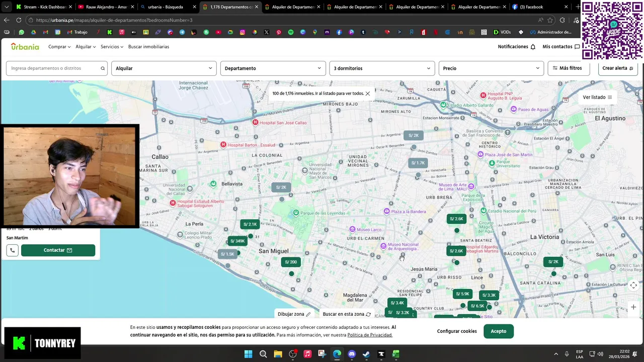
Task: Open the Trabajo bookmarks folder
Action: coord(77,32)
